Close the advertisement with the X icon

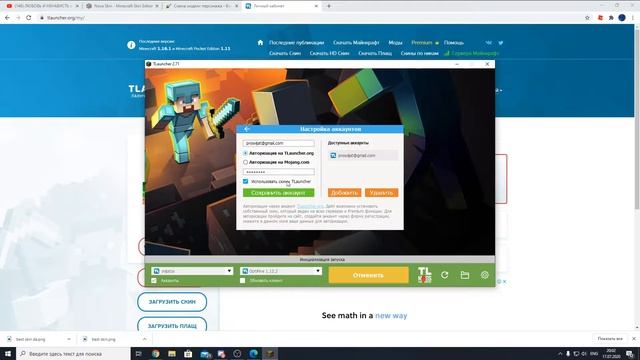(504, 281)
